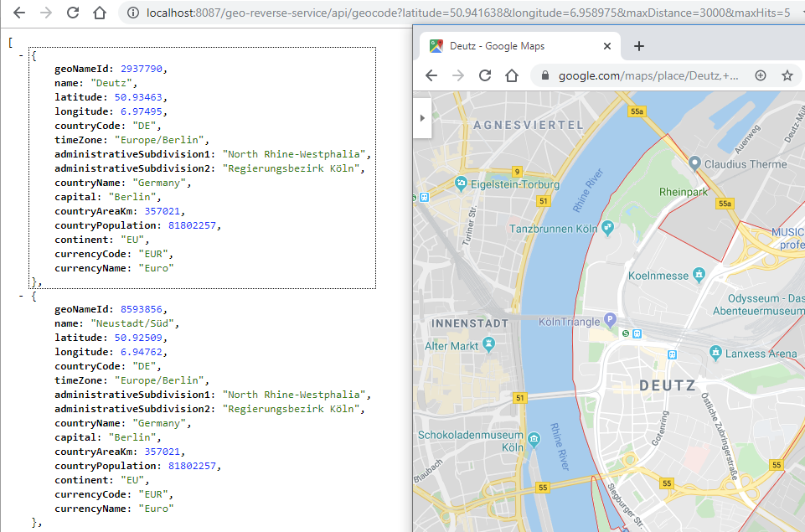
Task: Click route 55a shield near Rheinpark
Action: pyautogui.click(x=725, y=204)
